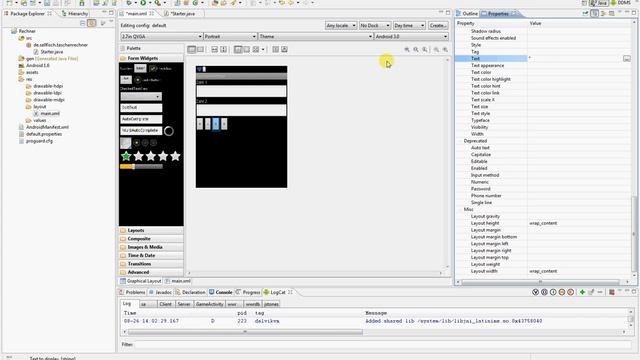The height and width of the screenshot is (360, 640).
Task: Open the device size 2.7in QVGA dropdown
Action: (161, 37)
